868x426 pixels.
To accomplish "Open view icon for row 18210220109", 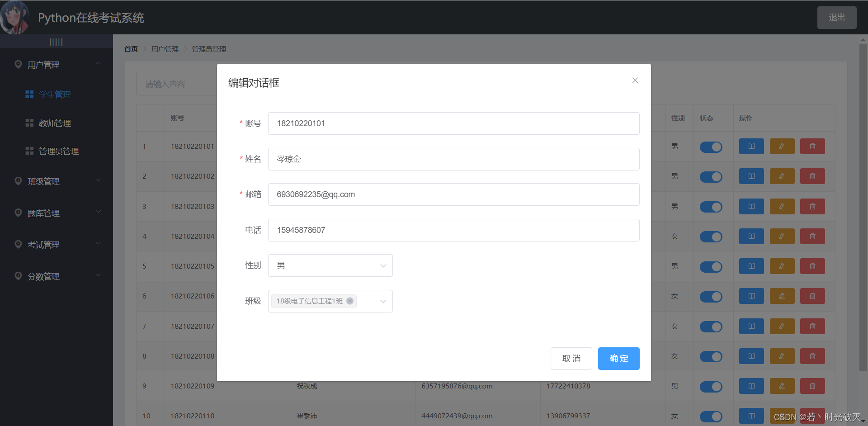I will [x=751, y=386].
